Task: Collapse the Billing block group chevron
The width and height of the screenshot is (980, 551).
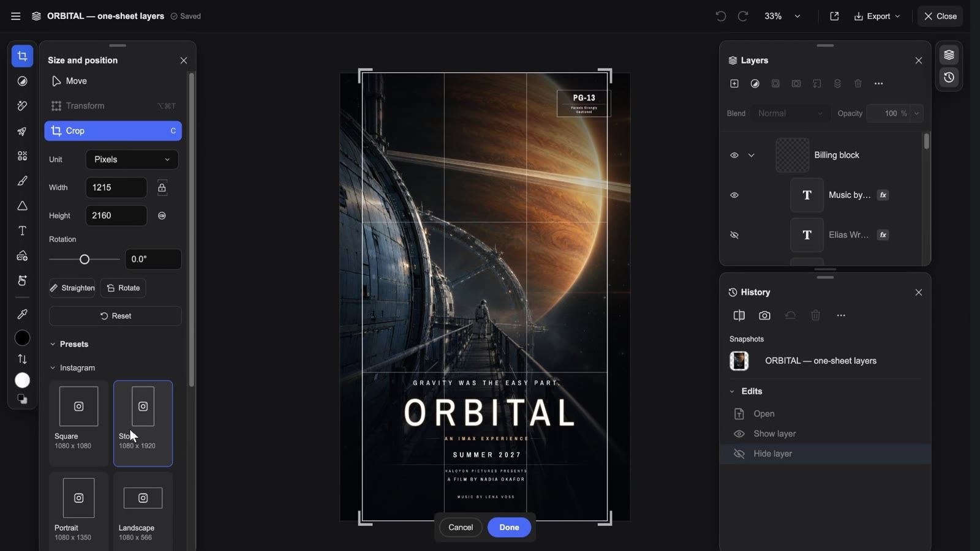Action: tap(752, 155)
